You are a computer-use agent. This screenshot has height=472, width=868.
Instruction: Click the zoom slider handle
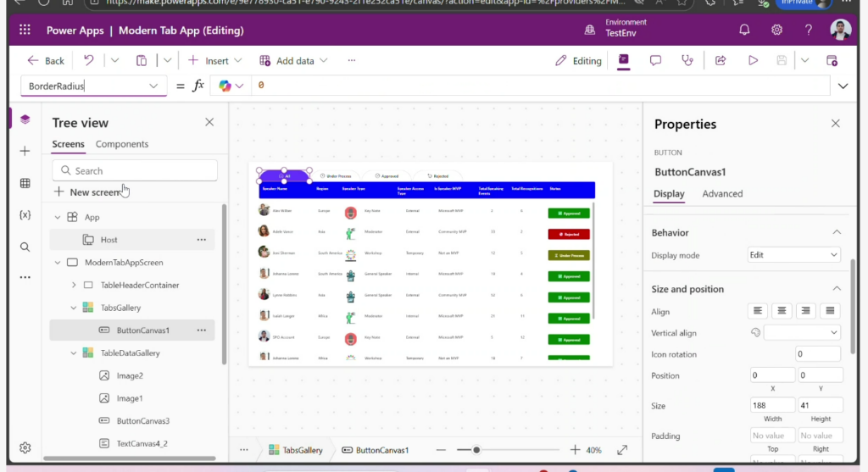477,450
